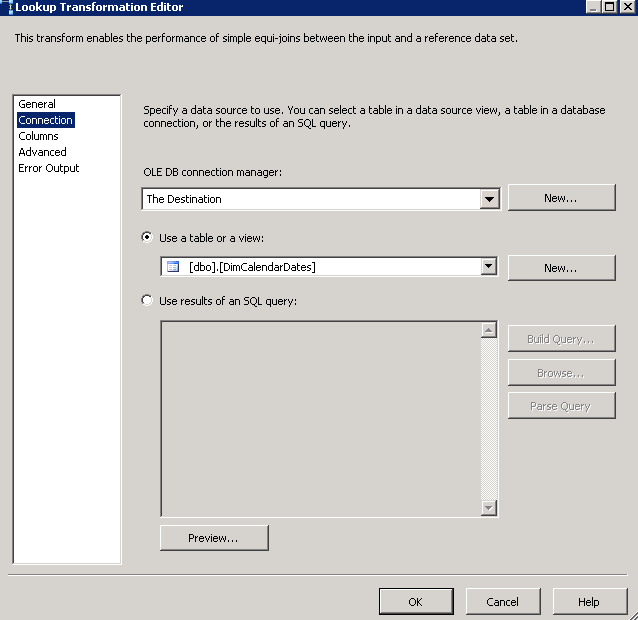Select 'Use results of an SQL query' option

click(148, 300)
